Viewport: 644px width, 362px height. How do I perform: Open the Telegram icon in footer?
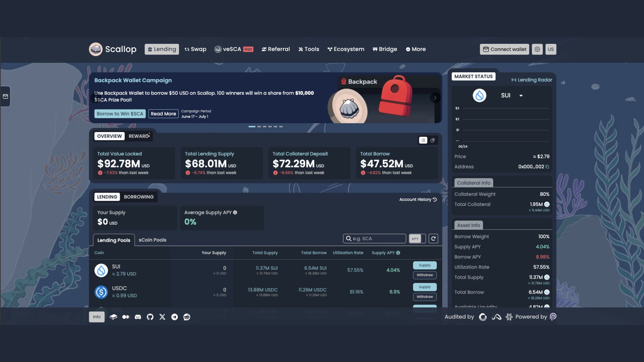(175, 317)
